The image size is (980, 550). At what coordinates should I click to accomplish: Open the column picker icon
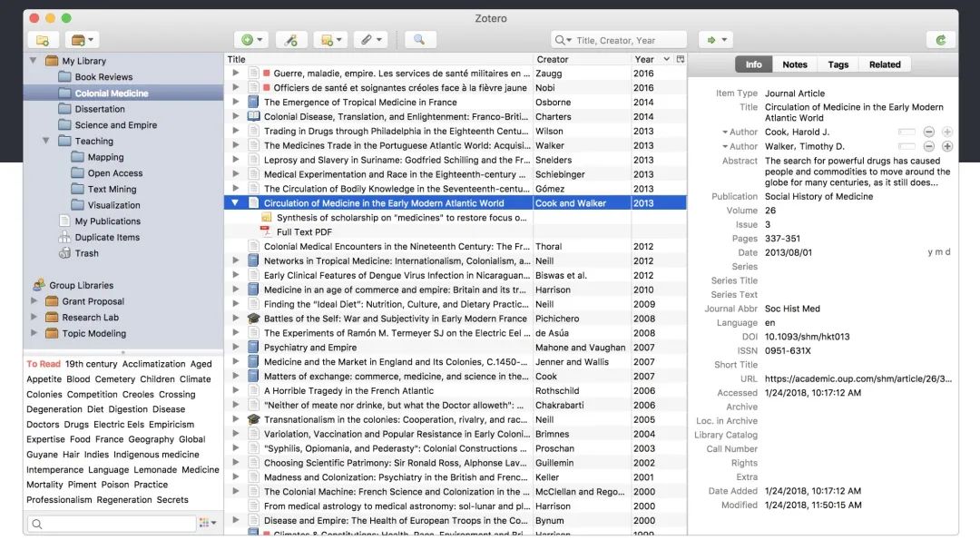coord(680,59)
